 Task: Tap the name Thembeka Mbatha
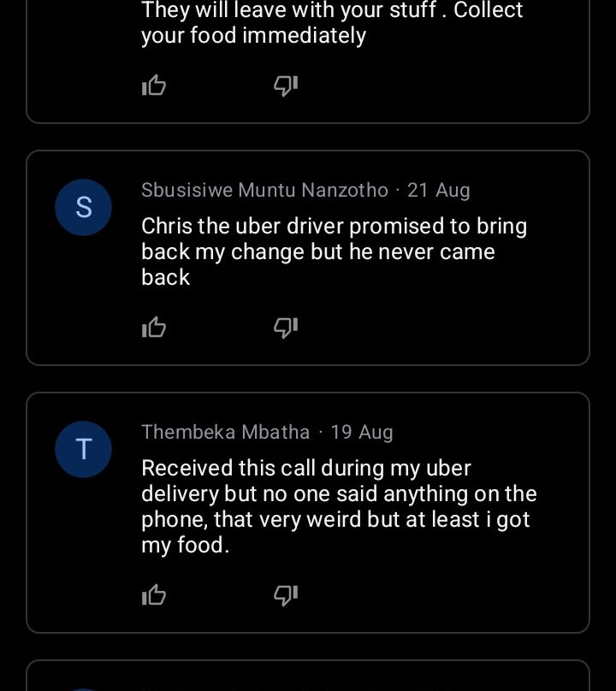tap(225, 432)
